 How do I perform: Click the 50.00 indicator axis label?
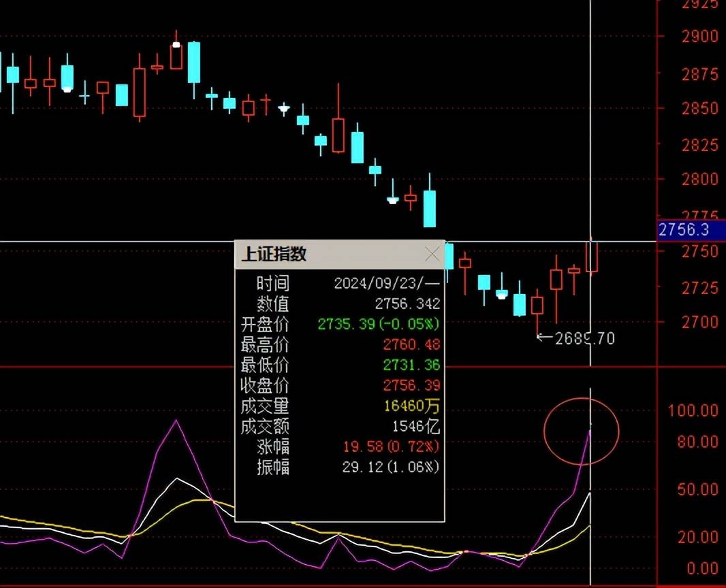click(697, 489)
